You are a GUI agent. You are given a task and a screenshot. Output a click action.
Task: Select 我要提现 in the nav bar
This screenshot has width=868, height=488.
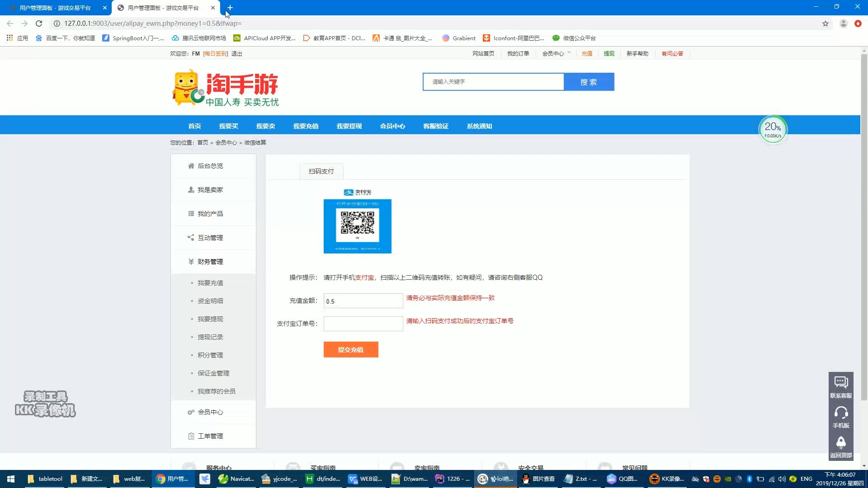point(349,126)
